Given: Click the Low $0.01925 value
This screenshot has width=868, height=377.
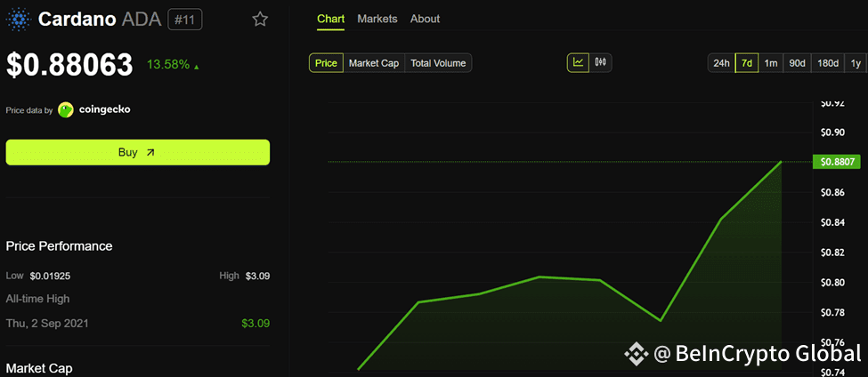Looking at the screenshot, I should pyautogui.click(x=50, y=276).
